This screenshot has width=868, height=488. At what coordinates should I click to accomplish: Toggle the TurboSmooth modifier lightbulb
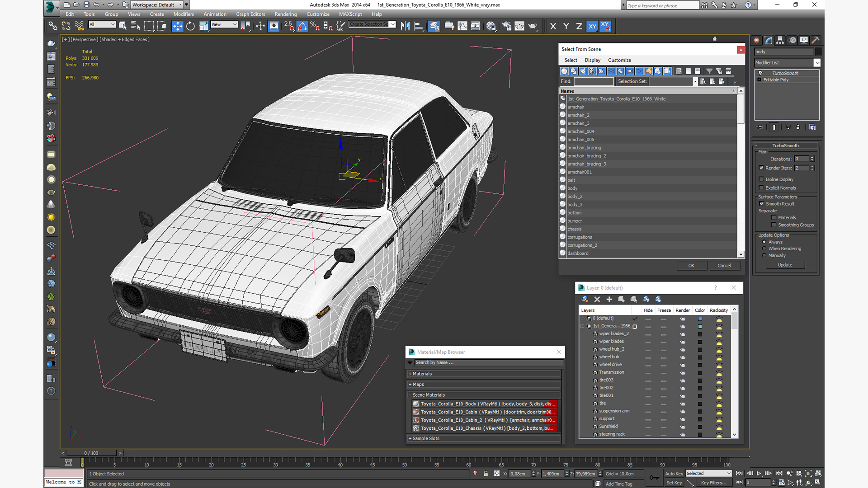(760, 73)
